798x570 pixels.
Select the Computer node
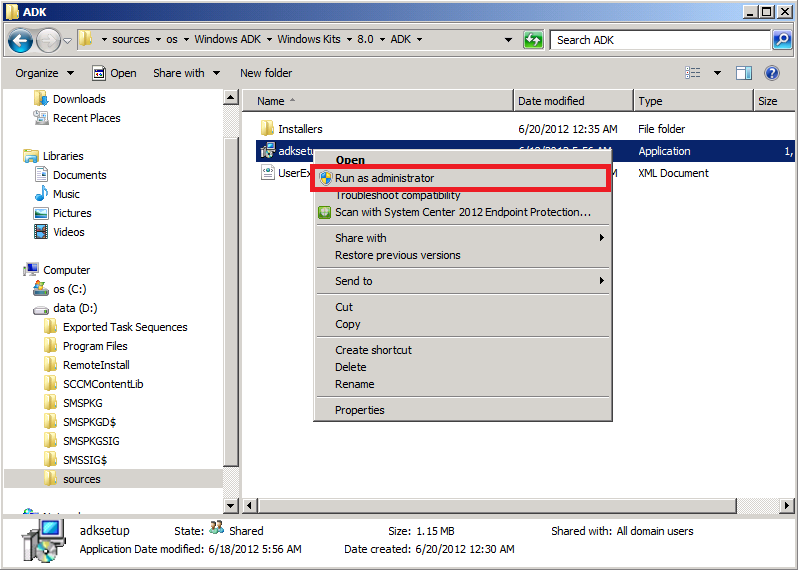tap(56, 270)
